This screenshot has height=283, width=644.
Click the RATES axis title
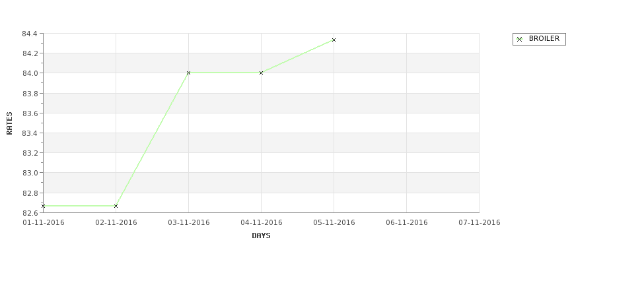(9, 123)
